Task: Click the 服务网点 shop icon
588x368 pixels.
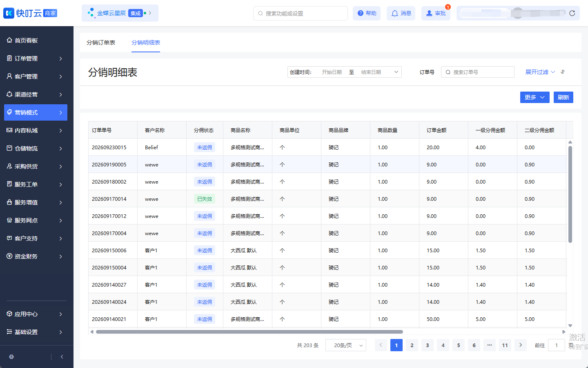Action: 9,220
